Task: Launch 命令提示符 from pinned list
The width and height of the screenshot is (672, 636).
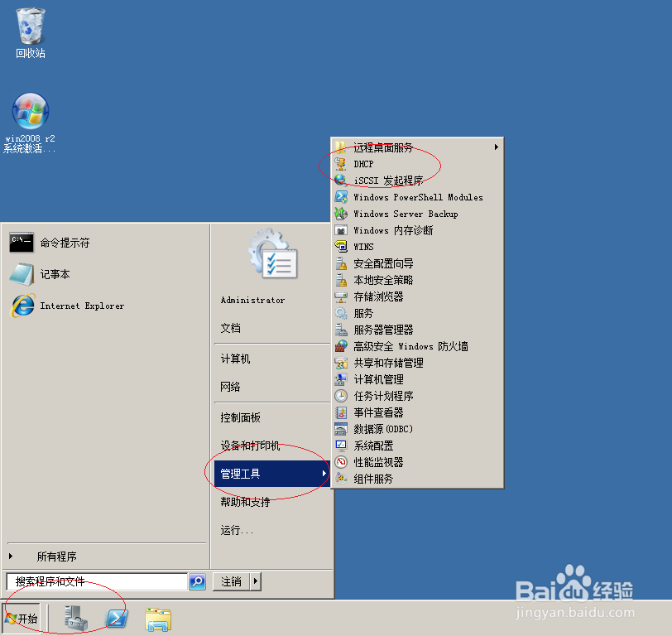Action: 106,243
